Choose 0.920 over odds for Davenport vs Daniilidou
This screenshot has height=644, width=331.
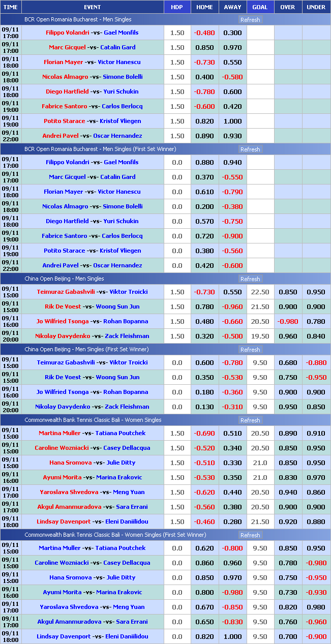[x=287, y=522]
